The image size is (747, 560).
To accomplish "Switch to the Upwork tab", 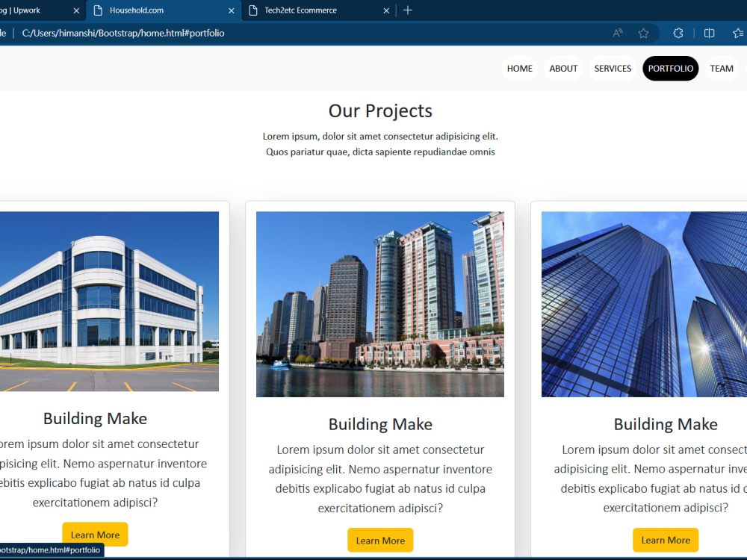I will 43,10.
